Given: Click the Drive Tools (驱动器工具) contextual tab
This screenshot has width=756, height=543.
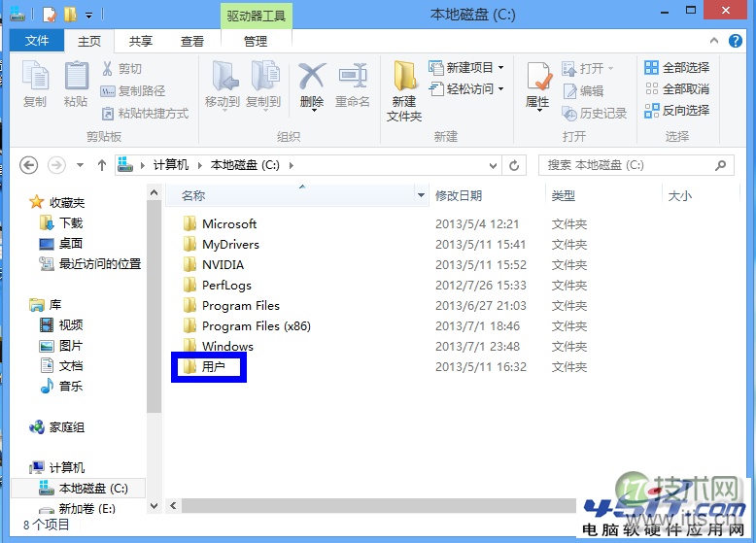Looking at the screenshot, I should click(x=256, y=16).
